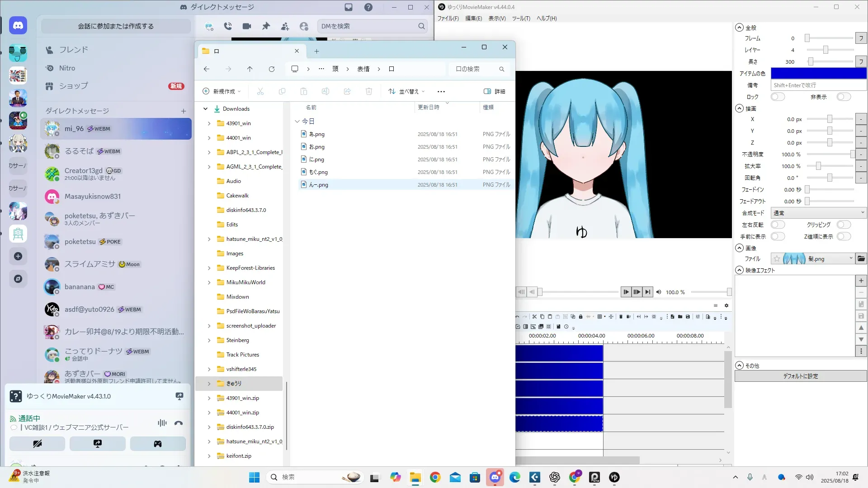The image size is (868, 488).
Task: Click the play button below preview
Action: click(626, 292)
